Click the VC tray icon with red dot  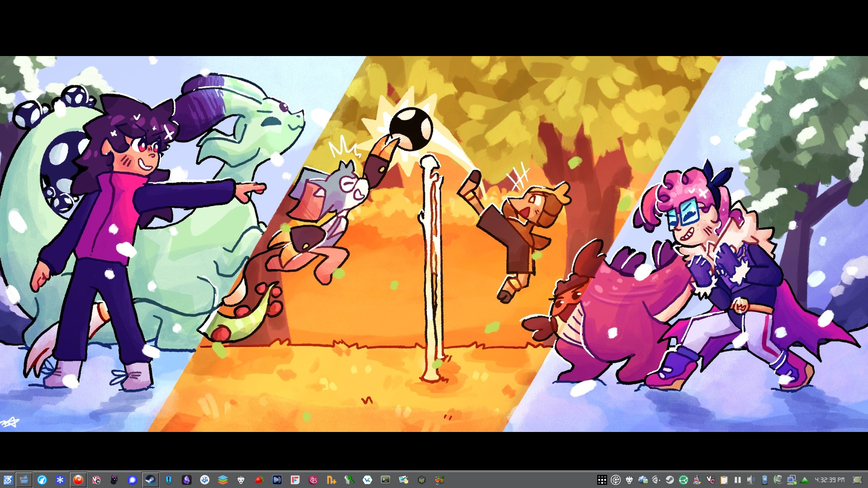pos(711,480)
